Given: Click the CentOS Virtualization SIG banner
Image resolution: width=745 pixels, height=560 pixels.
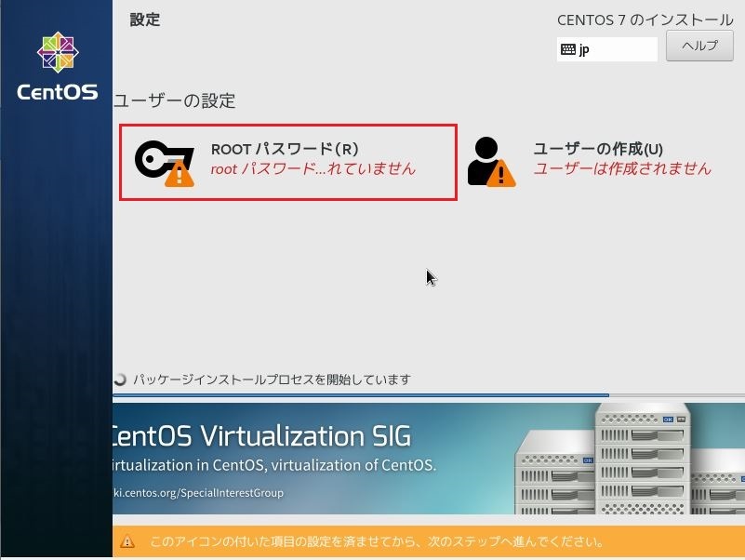Looking at the screenshot, I should (x=429, y=459).
